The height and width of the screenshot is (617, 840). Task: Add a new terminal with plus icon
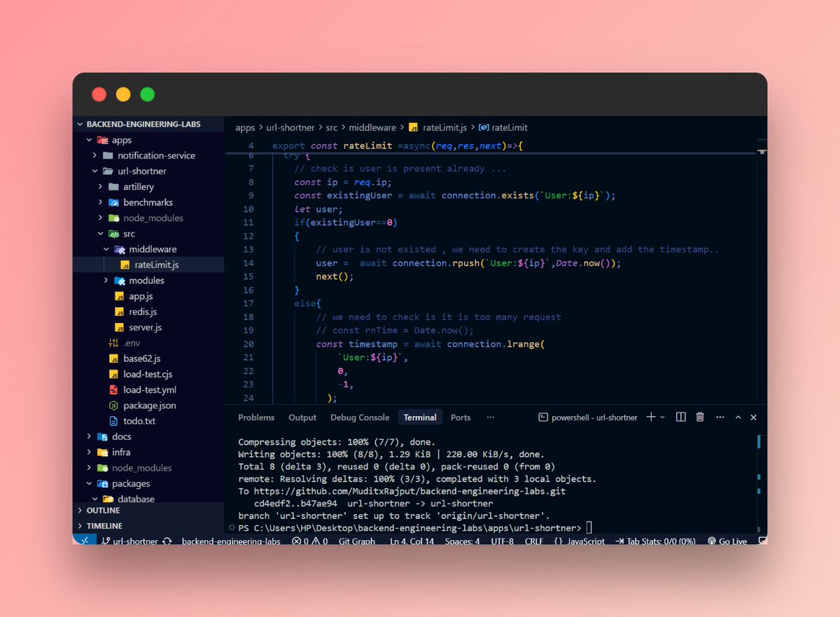(651, 417)
